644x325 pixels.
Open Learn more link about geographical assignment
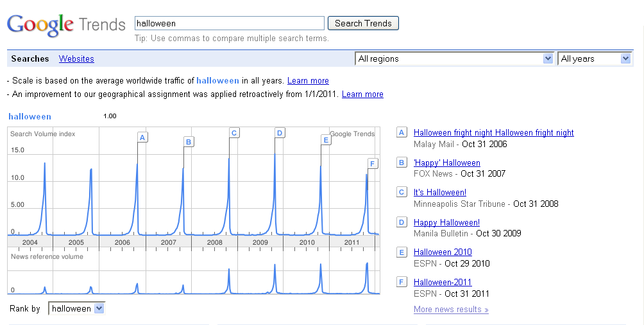pyautogui.click(x=362, y=94)
